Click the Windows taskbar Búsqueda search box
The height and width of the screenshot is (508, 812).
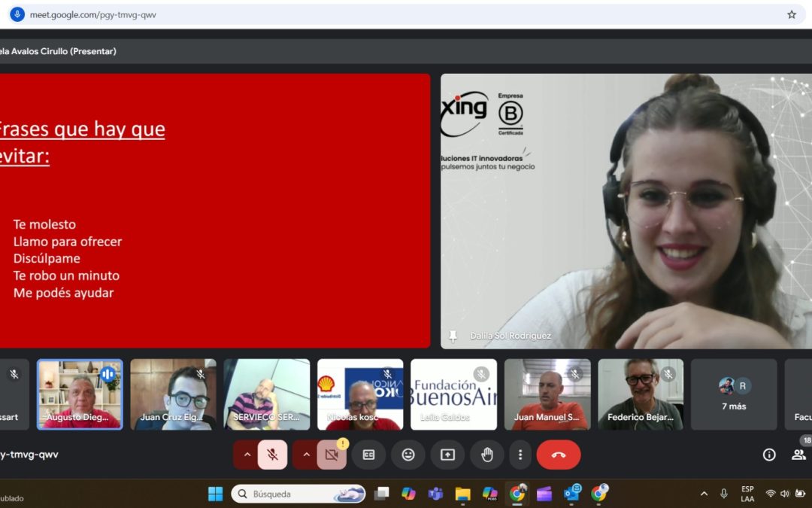coord(298,494)
